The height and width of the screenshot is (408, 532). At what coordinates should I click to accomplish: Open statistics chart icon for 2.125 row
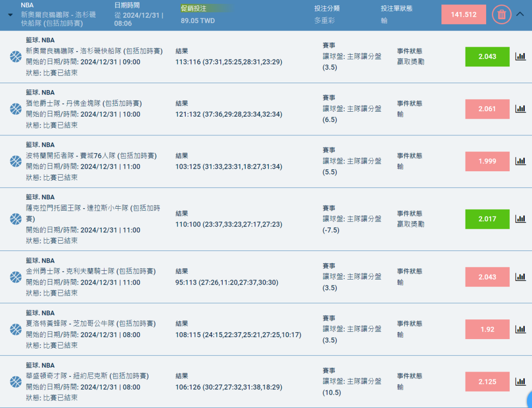tap(521, 381)
